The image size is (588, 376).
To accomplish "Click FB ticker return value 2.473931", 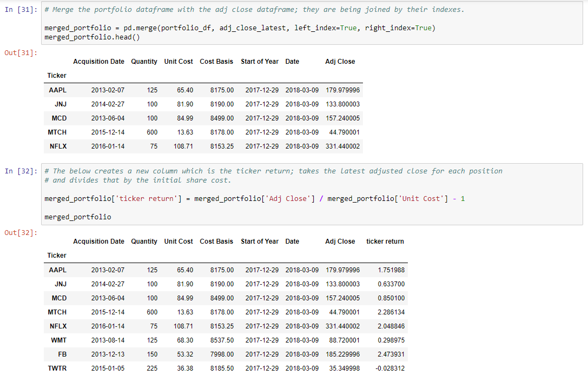I will tap(391, 354).
